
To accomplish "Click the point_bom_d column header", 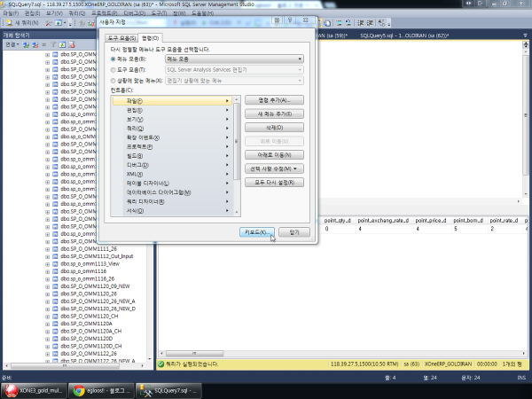I will click(x=468, y=221).
